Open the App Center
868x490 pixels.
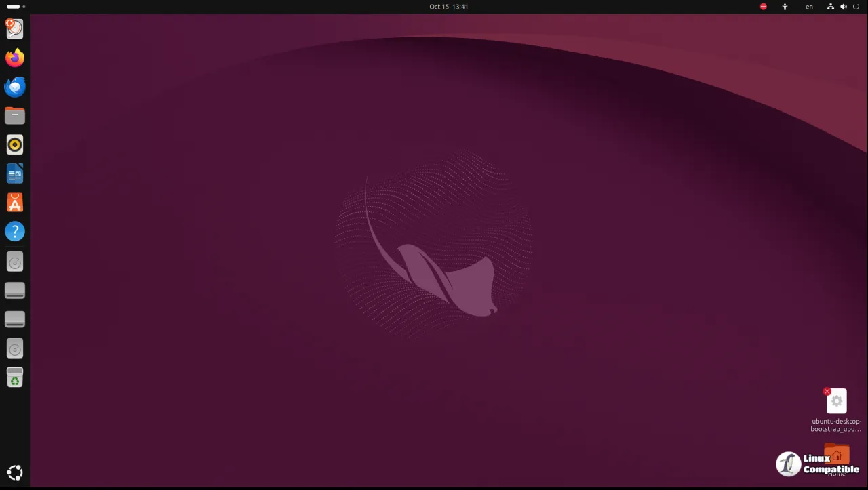(14, 203)
